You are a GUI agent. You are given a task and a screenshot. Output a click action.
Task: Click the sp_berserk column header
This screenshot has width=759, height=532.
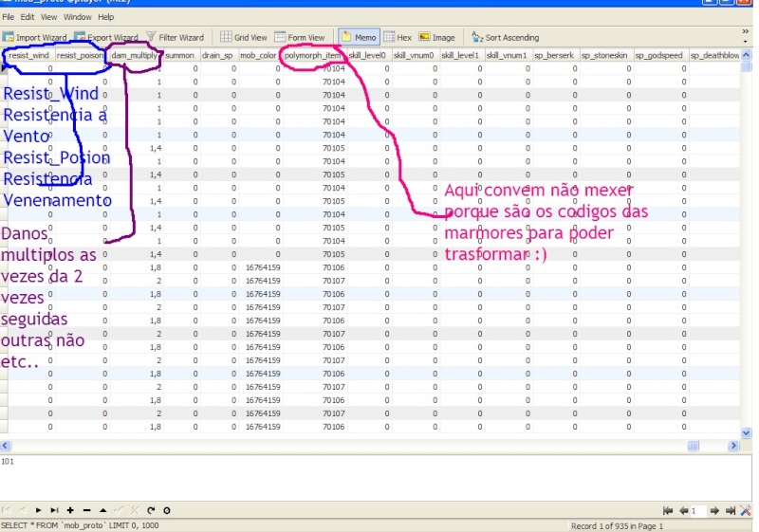point(555,56)
